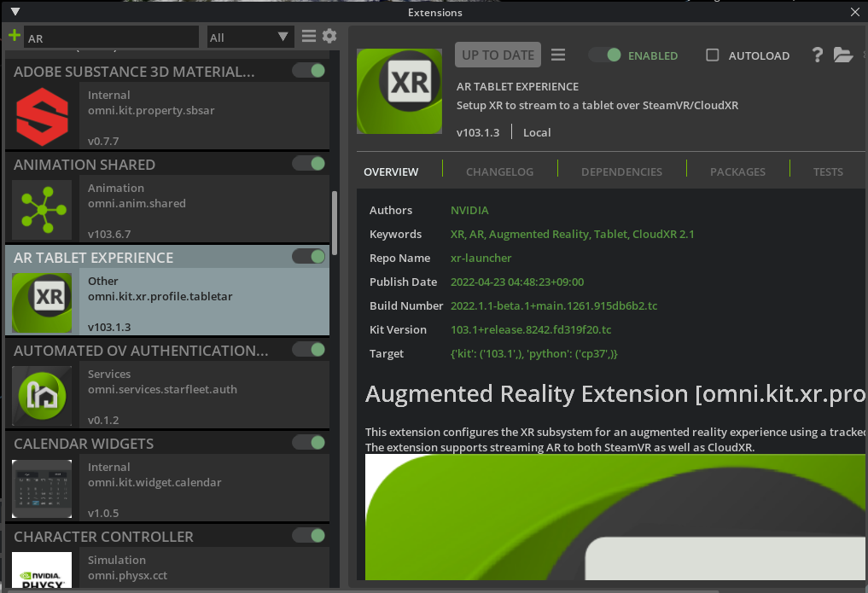This screenshot has height=593, width=868.
Task: Open the DEPENDENCIES tab
Action: (x=621, y=172)
